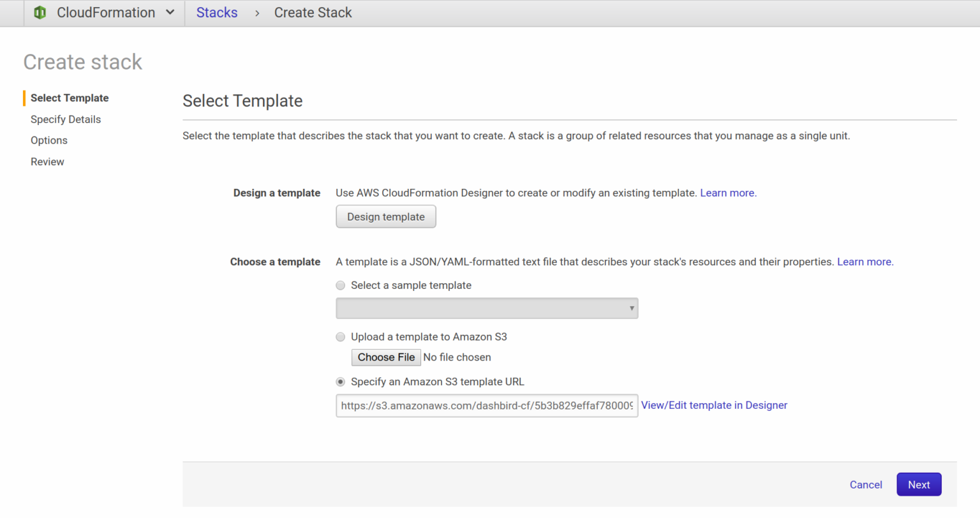Viewport: 980px width, 518px height.
Task: Open Learn more about CloudFormation Designer
Action: coord(727,193)
